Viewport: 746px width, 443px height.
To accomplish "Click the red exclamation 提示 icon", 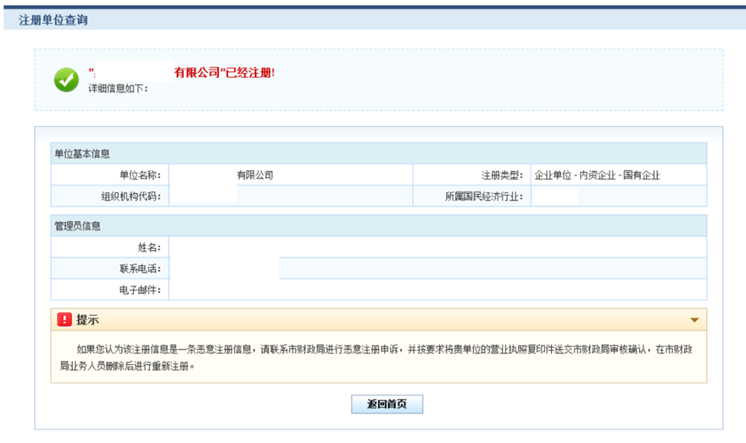I will (64, 320).
